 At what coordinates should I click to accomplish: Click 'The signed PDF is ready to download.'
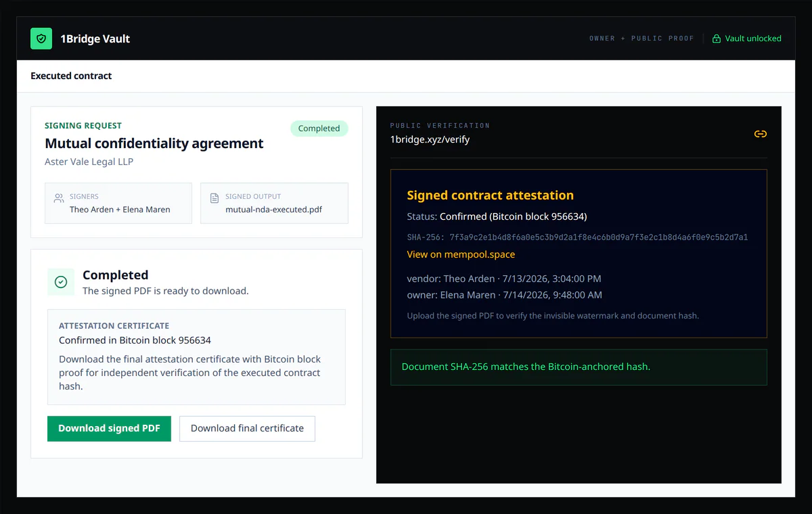166,291
